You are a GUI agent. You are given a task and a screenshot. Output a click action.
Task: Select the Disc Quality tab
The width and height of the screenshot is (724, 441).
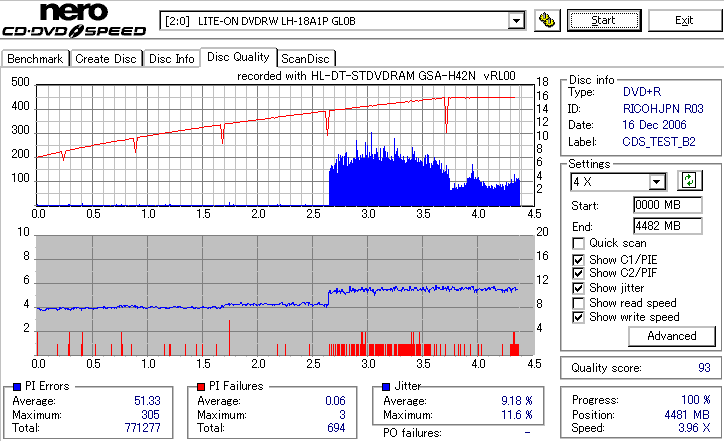(x=238, y=57)
